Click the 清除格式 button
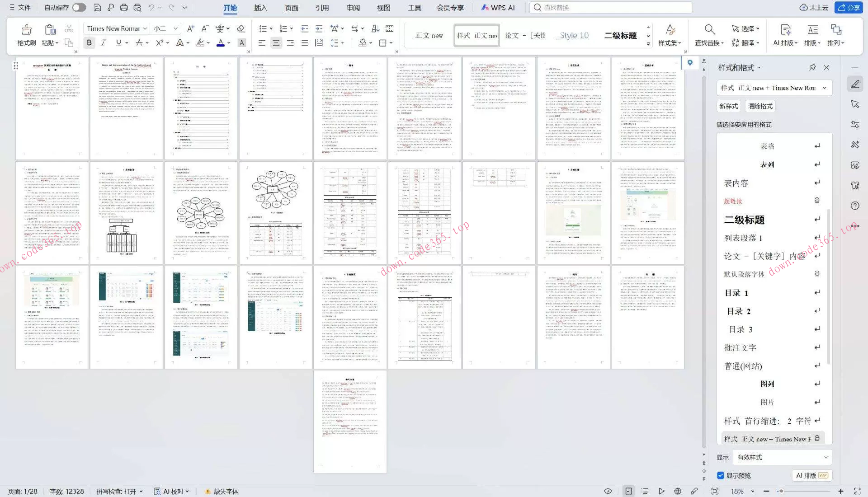 click(760, 106)
